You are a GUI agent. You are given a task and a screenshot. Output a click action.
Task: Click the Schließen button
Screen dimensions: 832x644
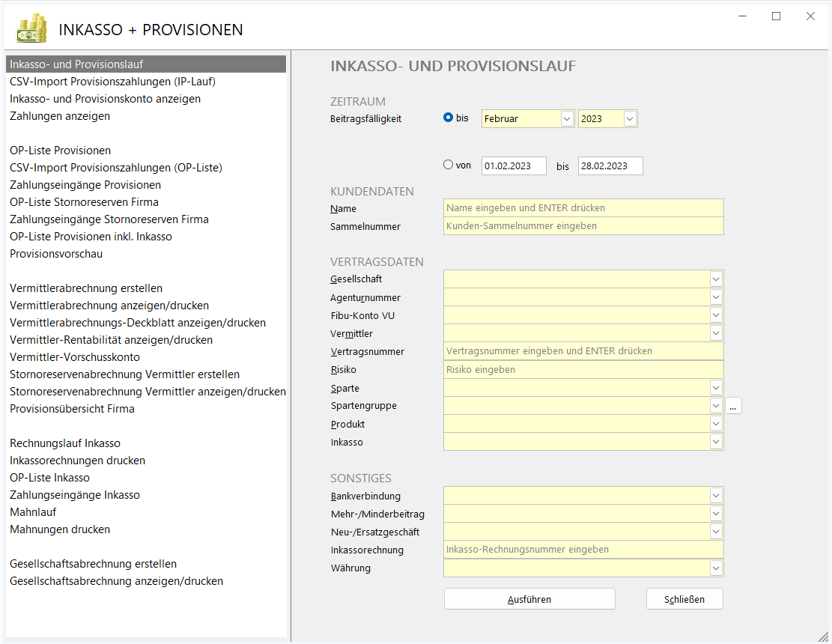[684, 599]
